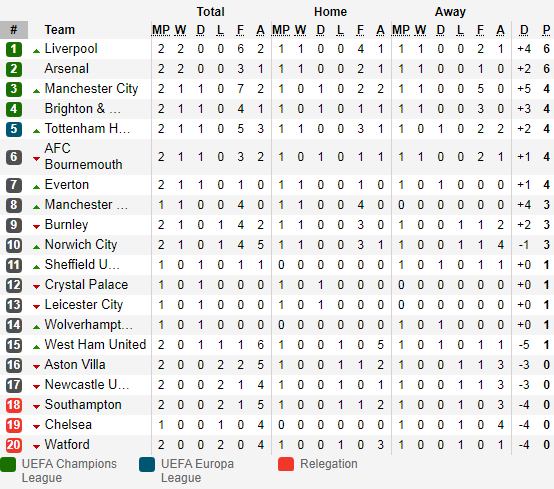Click the red down arrow beside Chelsea
Viewport: 554px width, 489px height.
point(36,426)
